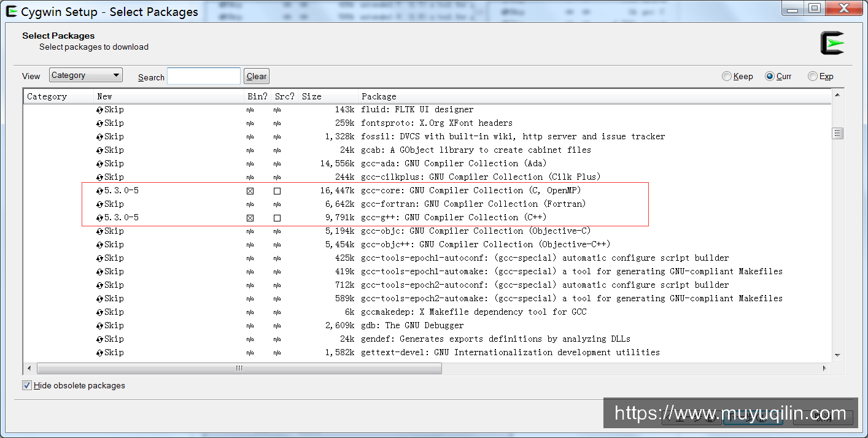This screenshot has height=438, width=868.
Task: Click cycle icon for gcc-tools-epoch1-automake
Action: tap(99, 272)
